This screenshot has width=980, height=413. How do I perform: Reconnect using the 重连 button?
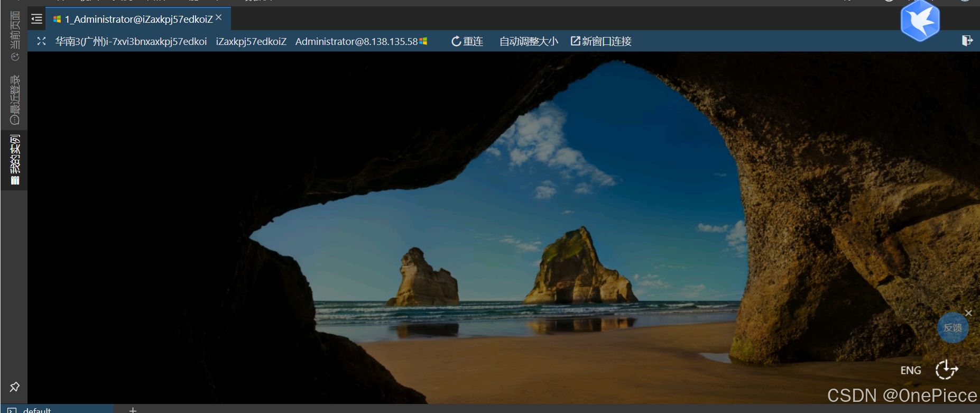tap(467, 41)
